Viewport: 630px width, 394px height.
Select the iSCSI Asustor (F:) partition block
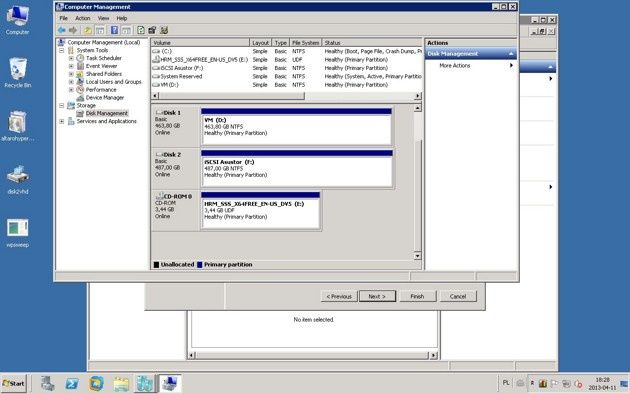pos(297,168)
